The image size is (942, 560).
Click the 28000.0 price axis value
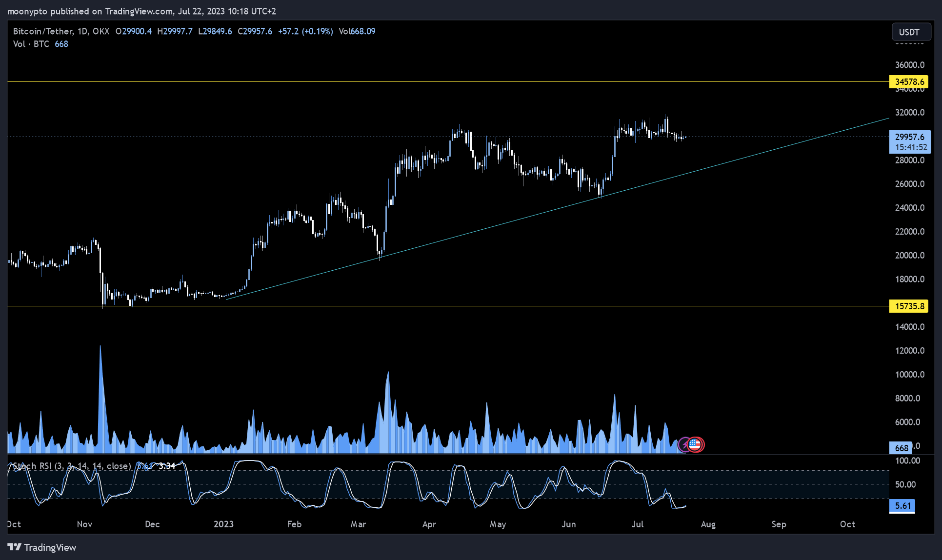coord(910,160)
